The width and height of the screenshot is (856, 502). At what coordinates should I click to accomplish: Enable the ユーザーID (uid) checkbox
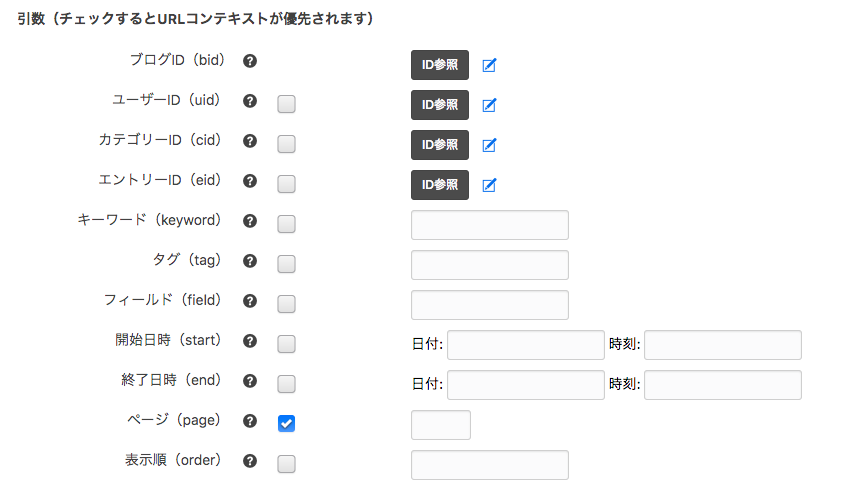286,104
